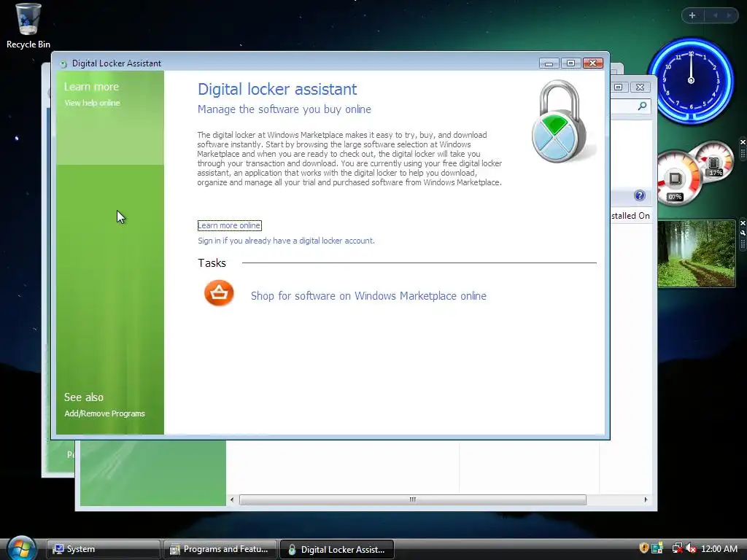Click the blue help icon in Programs window
747x560 pixels.
pos(640,195)
